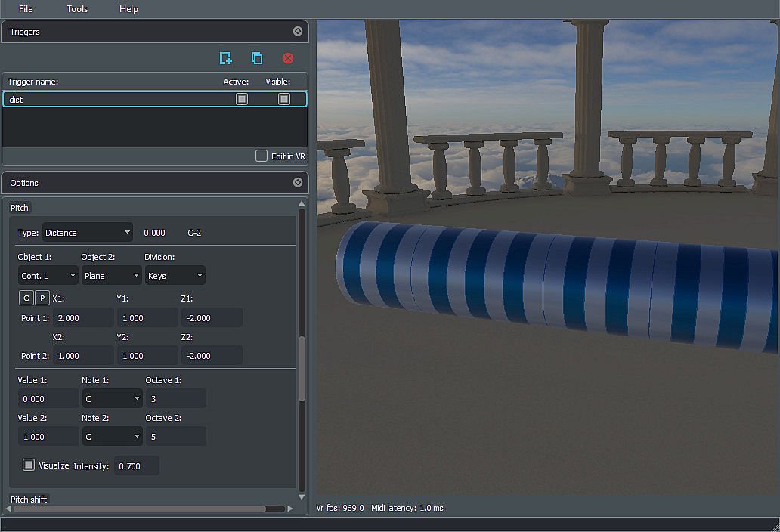The height and width of the screenshot is (532, 780).
Task: Open the File menu
Action: 26,9
